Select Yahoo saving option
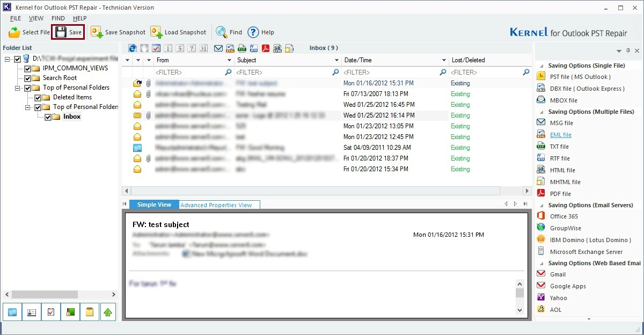 552,298
